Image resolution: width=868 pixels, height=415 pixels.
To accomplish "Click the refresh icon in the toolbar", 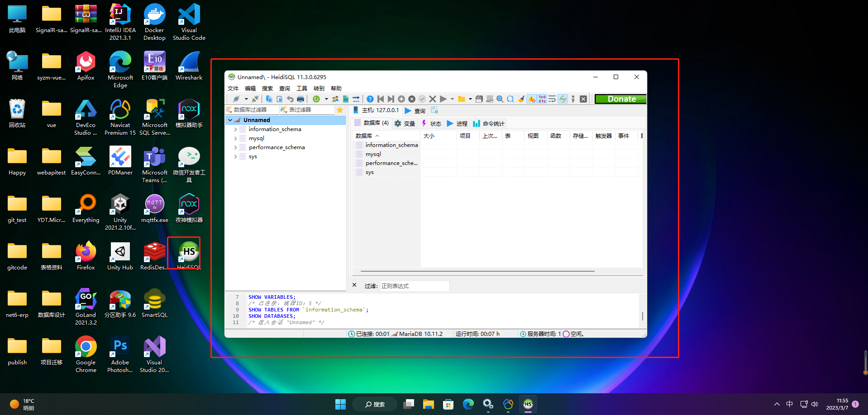I will (316, 99).
